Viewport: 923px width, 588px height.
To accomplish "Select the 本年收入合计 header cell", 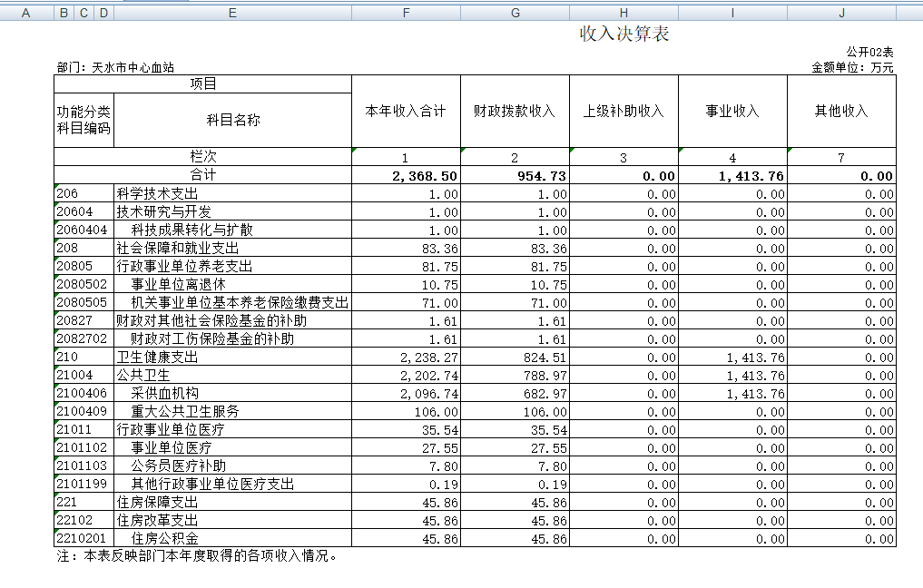I will pos(406,112).
